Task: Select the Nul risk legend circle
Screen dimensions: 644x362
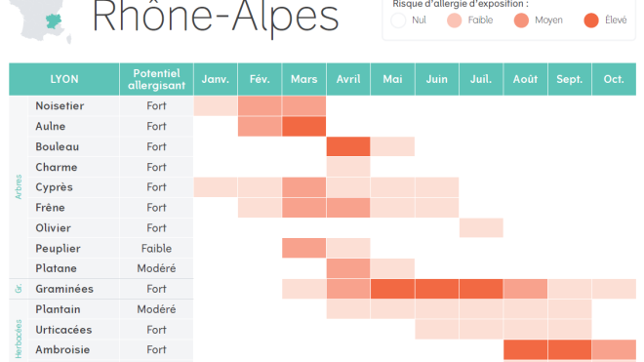Action: (x=398, y=20)
